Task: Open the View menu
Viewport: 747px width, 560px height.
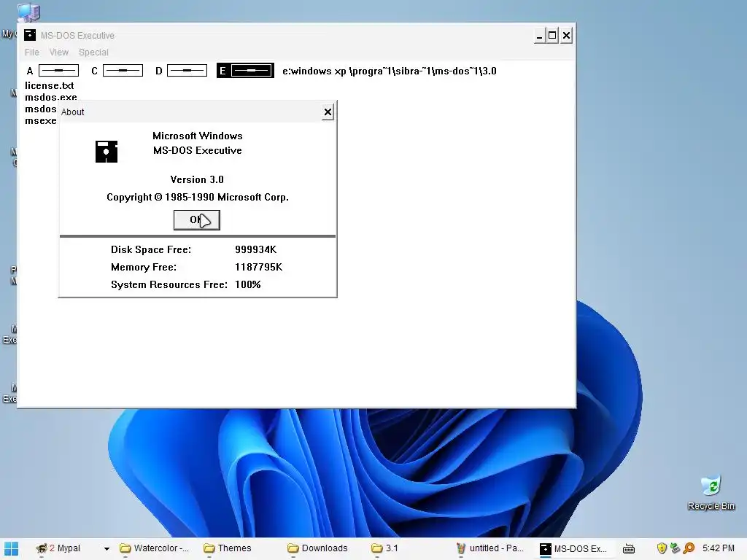Action: click(x=59, y=52)
